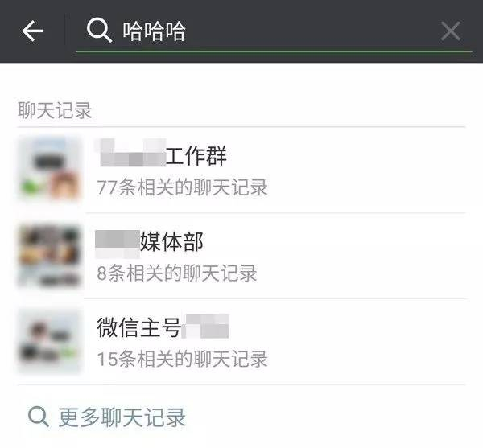Screen dimensions: 483x448
Task: Tap blurred name part after 微信主号
Action: (x=205, y=327)
